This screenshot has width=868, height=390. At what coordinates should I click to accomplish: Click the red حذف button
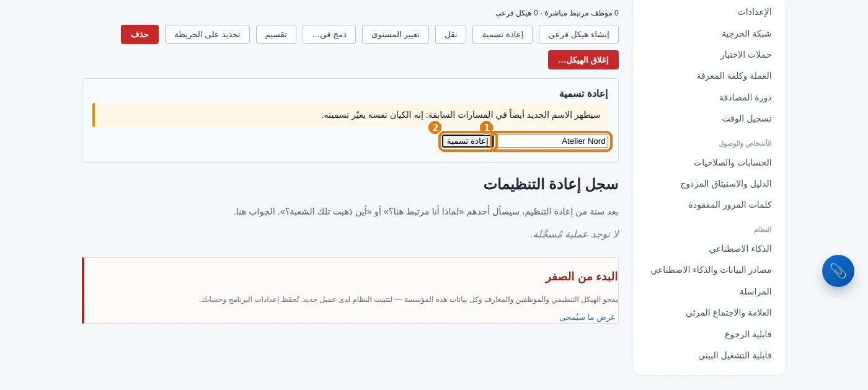click(139, 34)
